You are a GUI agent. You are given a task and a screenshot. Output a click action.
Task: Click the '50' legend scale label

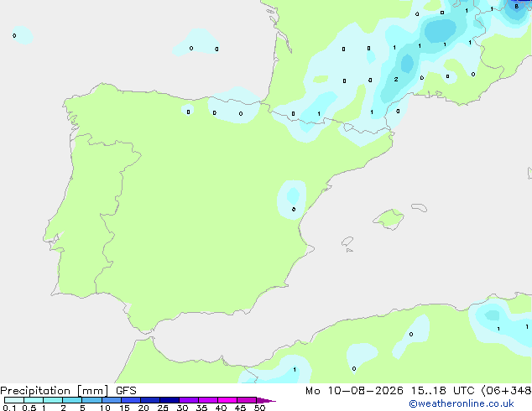point(259,408)
